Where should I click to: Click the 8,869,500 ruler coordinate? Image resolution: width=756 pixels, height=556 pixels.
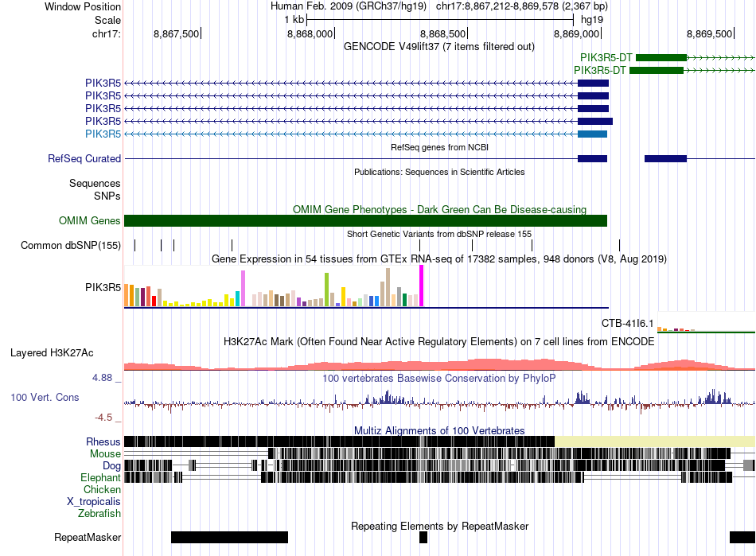[709, 33]
